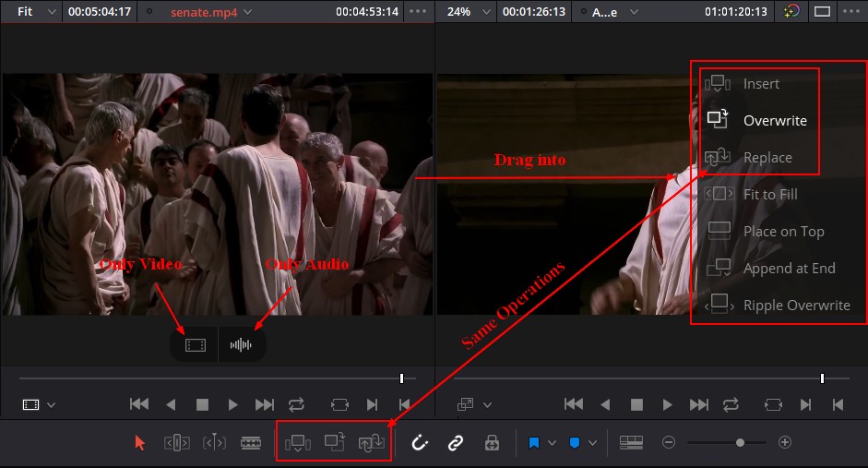The height and width of the screenshot is (468, 868).
Task: Toggle timeline snapping magnet
Action: (x=420, y=443)
